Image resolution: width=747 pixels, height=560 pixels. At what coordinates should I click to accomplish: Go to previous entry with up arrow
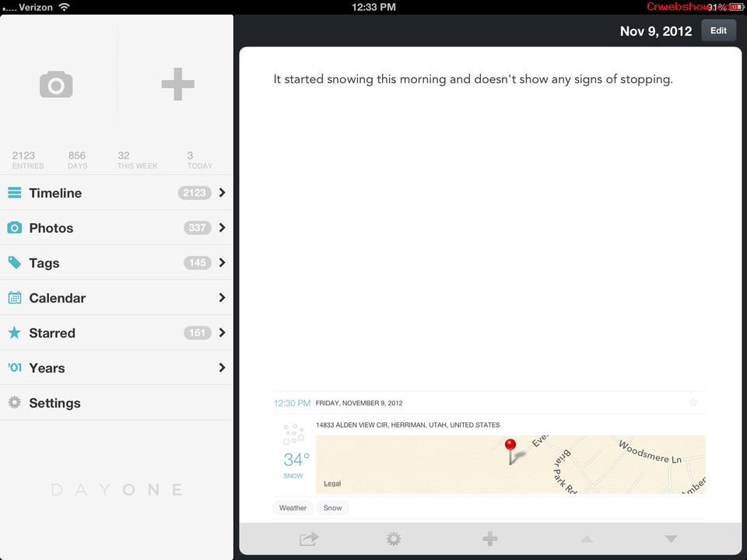pyautogui.click(x=587, y=539)
